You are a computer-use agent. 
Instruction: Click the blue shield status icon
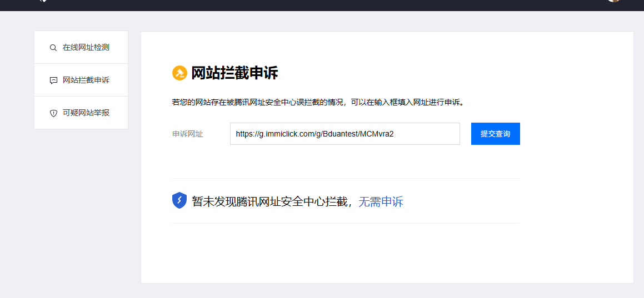(179, 201)
